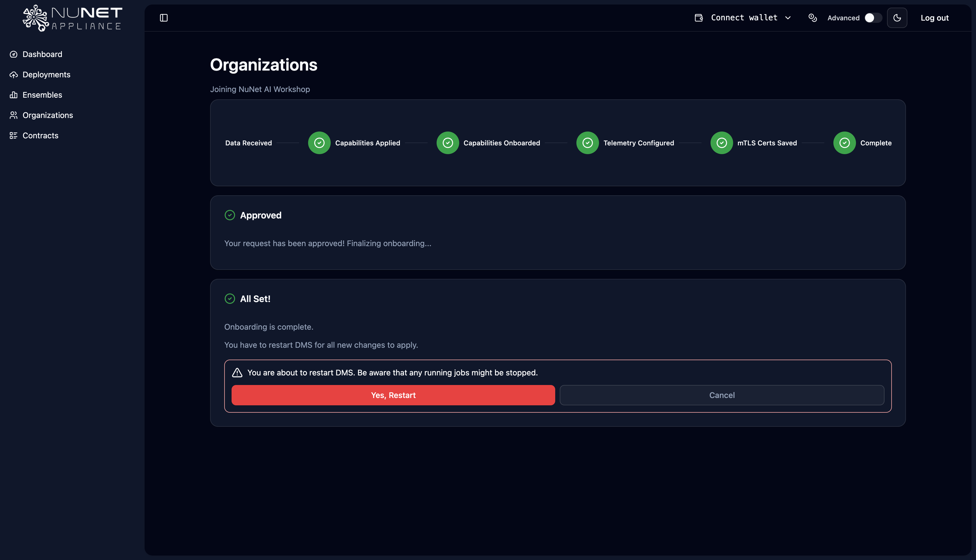The height and width of the screenshot is (560, 976).
Task: Log out of the appliance
Action: click(x=934, y=18)
